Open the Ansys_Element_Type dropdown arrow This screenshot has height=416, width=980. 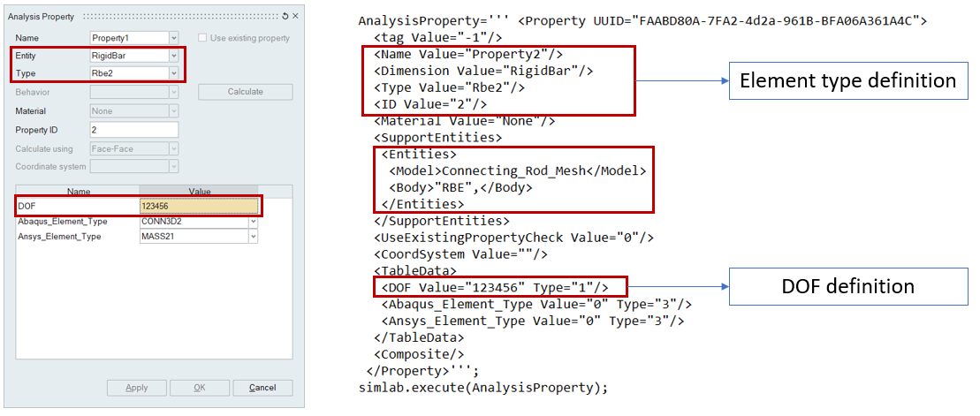tap(253, 237)
